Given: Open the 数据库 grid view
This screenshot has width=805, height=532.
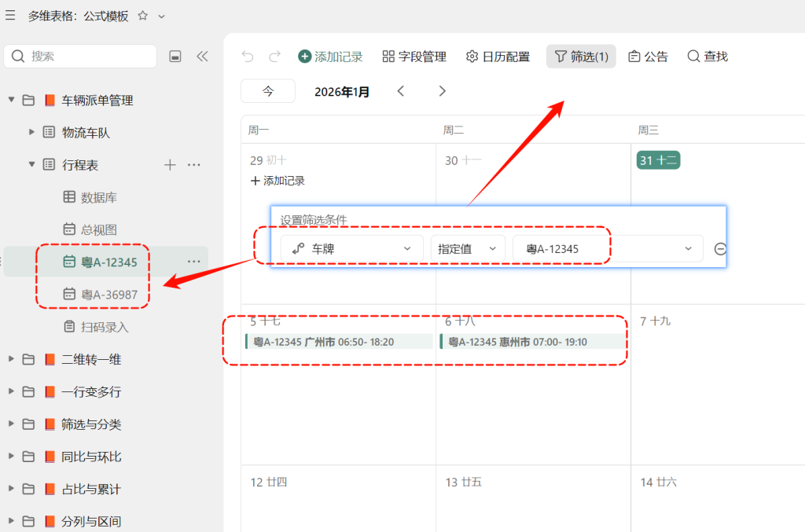Looking at the screenshot, I should (90, 197).
